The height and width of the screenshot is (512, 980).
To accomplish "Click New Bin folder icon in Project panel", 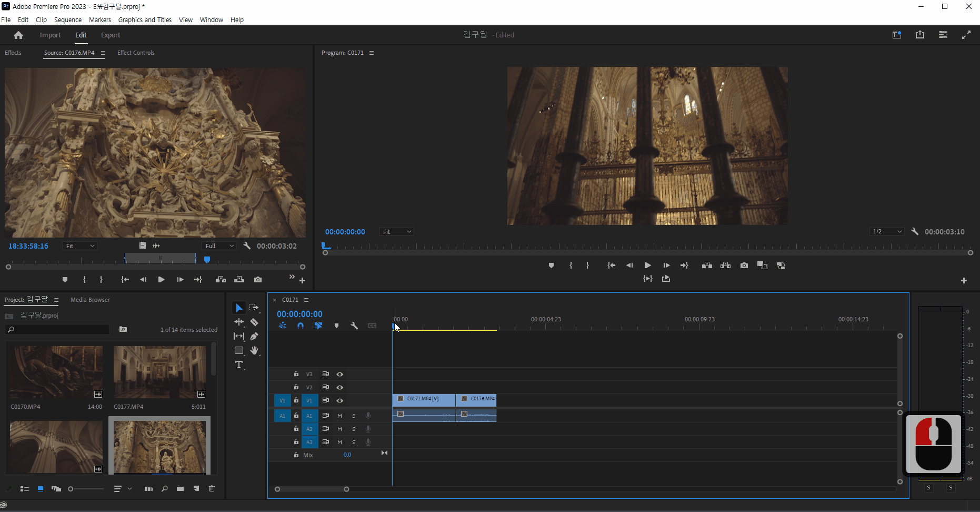I will tap(180, 489).
